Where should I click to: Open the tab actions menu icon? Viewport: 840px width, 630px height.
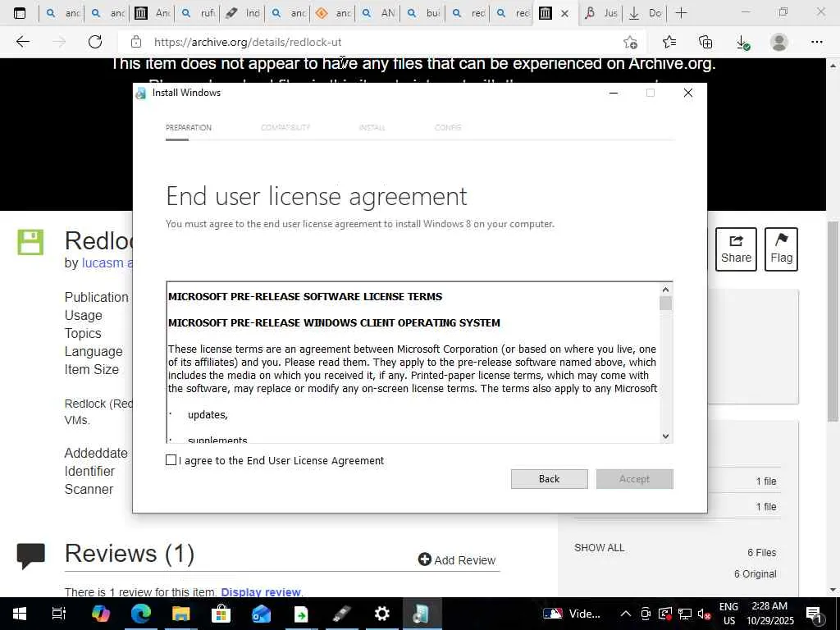tap(20, 13)
